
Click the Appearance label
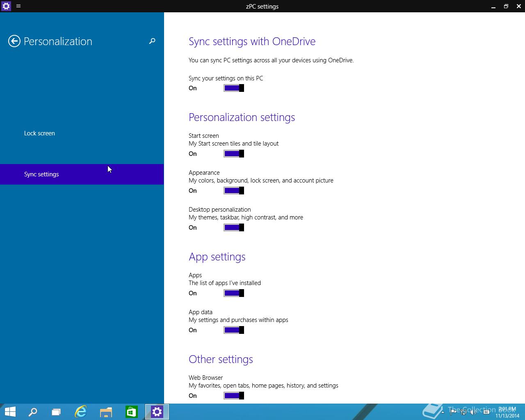204,173
